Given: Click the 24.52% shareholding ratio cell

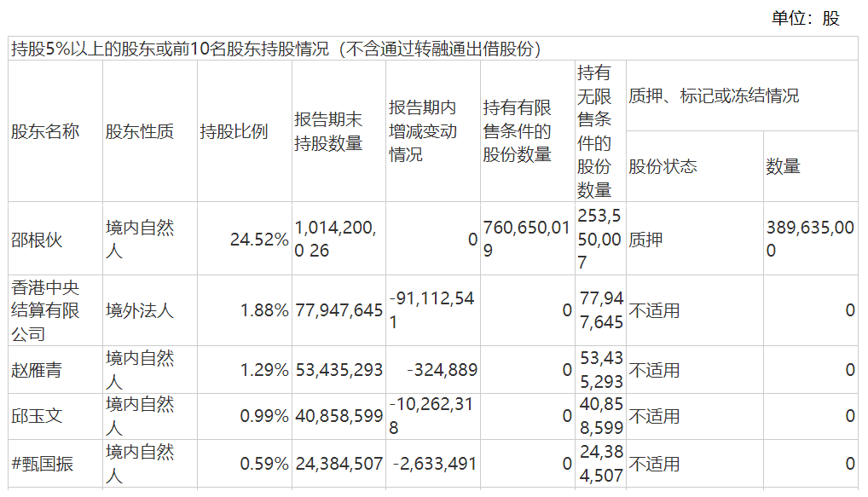Looking at the screenshot, I should coord(259,240).
